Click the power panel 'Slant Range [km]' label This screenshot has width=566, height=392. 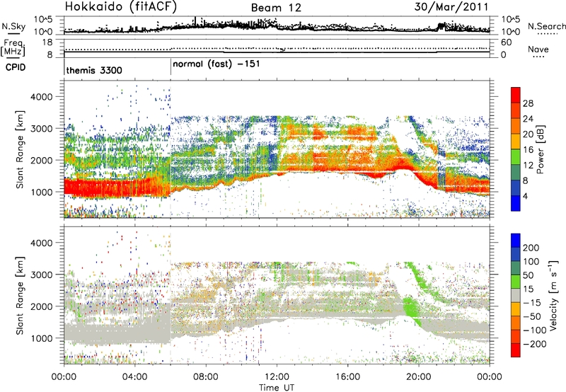pyautogui.click(x=20, y=149)
